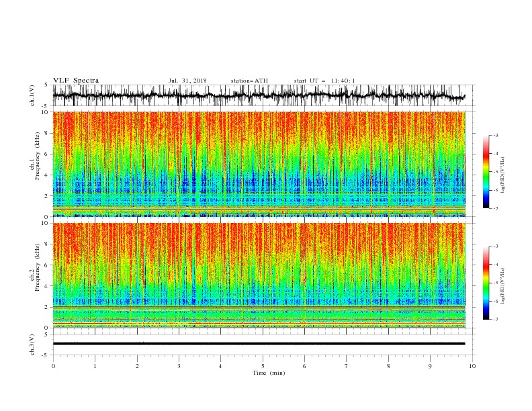This screenshot has width=532, height=411.
Task: Click the ch.3 flat black voltage trace
Action: (259, 344)
